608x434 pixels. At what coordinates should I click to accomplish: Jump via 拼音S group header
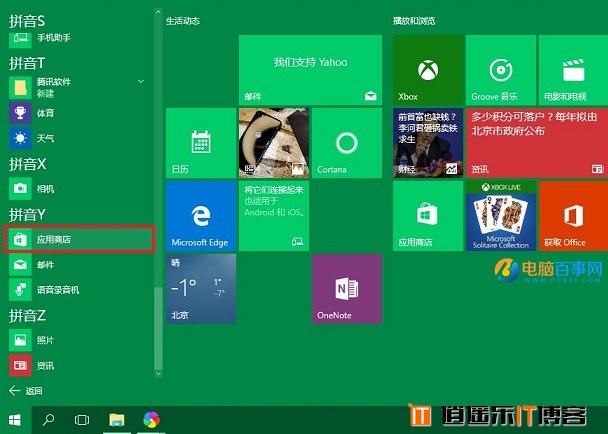(27, 21)
